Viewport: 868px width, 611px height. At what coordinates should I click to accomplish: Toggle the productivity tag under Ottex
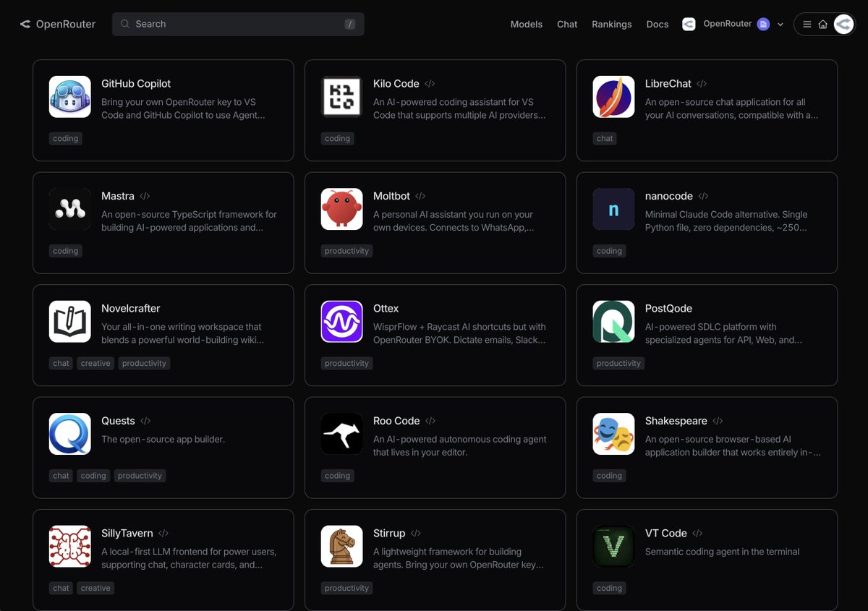(x=346, y=363)
